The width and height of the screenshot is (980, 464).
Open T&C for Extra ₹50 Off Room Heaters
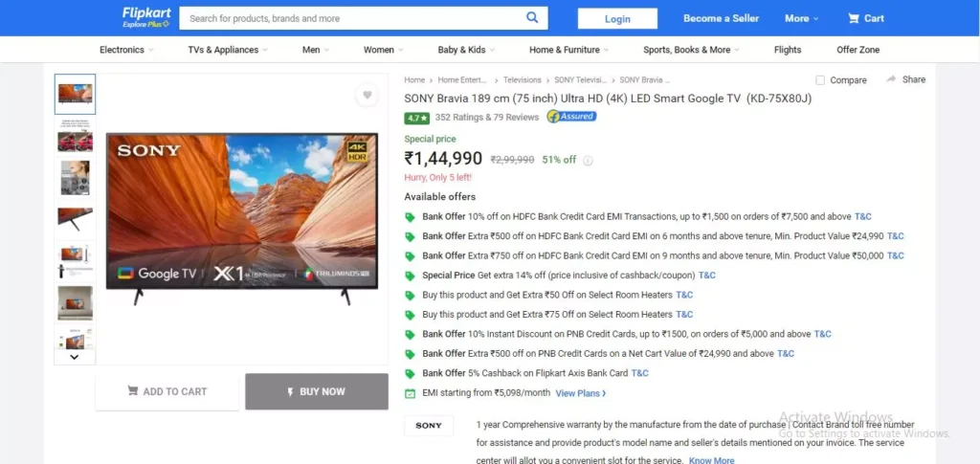(684, 295)
